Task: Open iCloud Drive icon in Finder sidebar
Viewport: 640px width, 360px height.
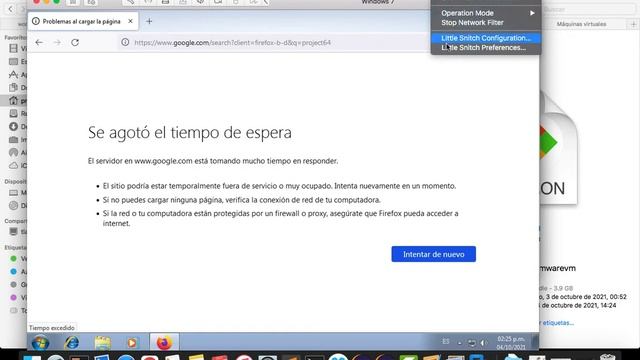Action: pos(13,165)
